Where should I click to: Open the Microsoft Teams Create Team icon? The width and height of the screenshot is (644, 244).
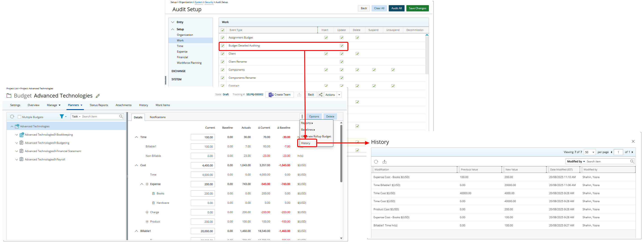(x=271, y=94)
